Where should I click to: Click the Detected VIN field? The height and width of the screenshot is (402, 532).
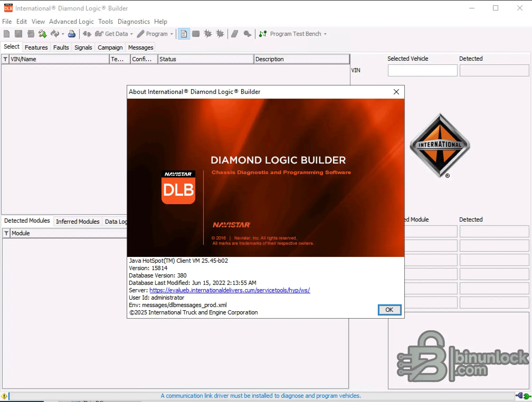[x=494, y=70]
